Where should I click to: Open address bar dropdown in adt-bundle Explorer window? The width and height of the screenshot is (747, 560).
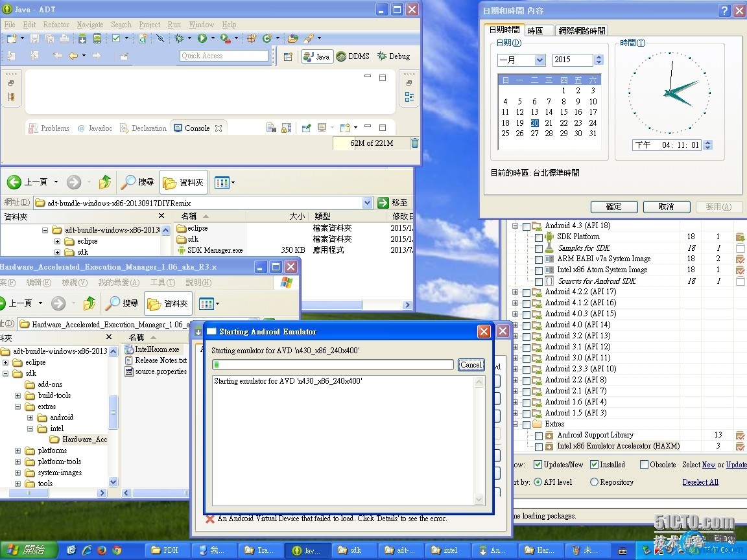point(367,203)
